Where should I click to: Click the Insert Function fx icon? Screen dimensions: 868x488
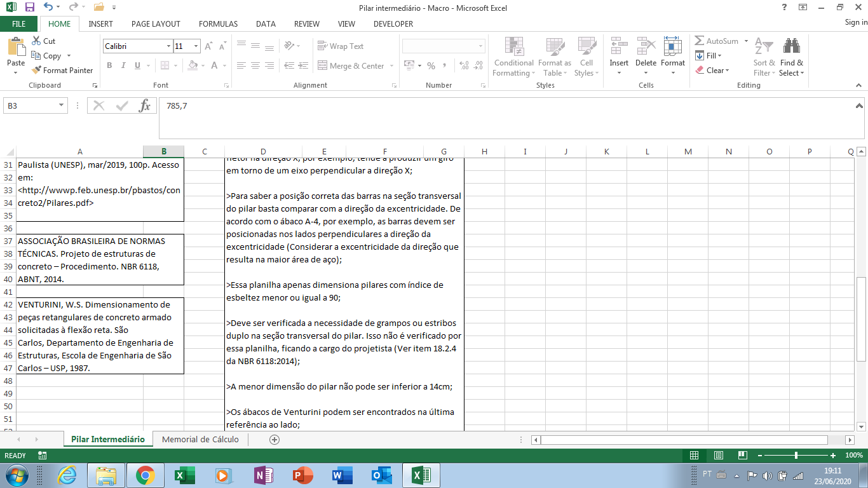point(145,106)
